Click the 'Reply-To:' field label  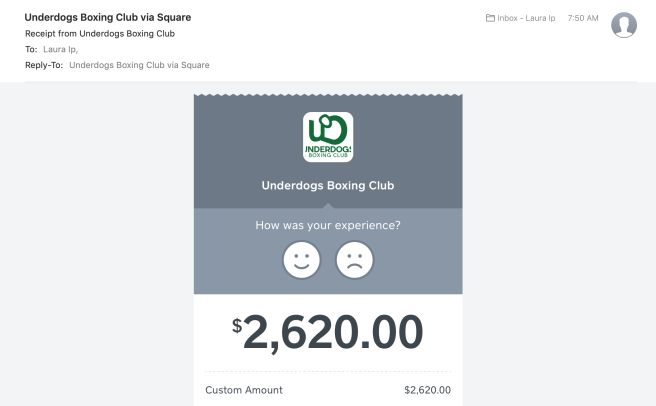coord(44,65)
